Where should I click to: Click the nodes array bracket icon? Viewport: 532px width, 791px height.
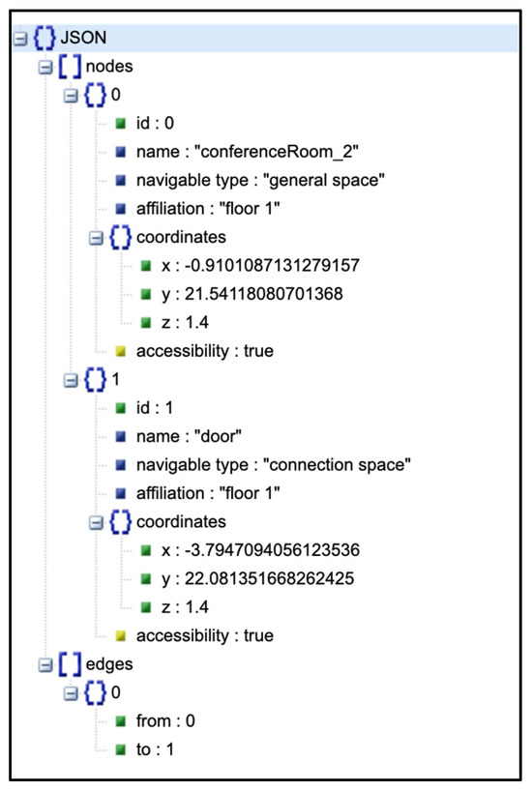[70, 67]
